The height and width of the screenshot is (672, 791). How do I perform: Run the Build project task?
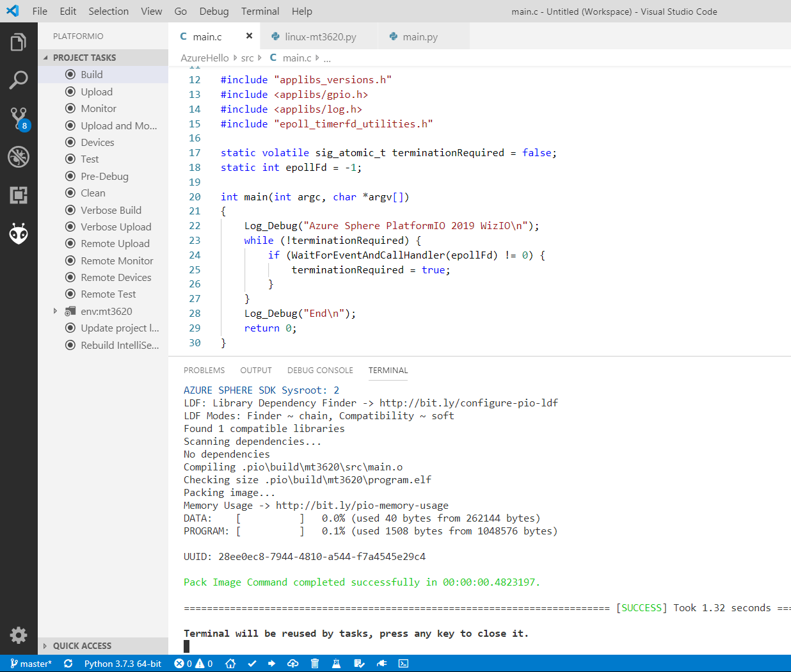pyautogui.click(x=103, y=74)
